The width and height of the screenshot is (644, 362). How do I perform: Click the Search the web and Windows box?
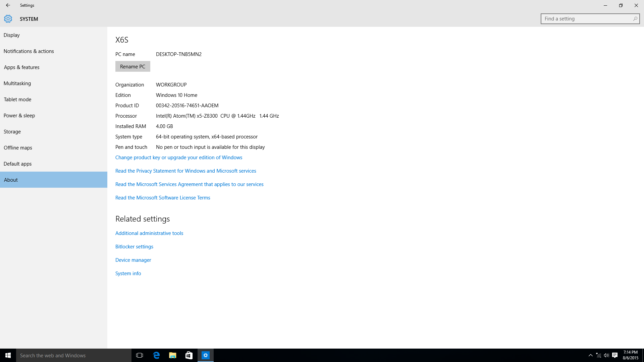(74, 355)
